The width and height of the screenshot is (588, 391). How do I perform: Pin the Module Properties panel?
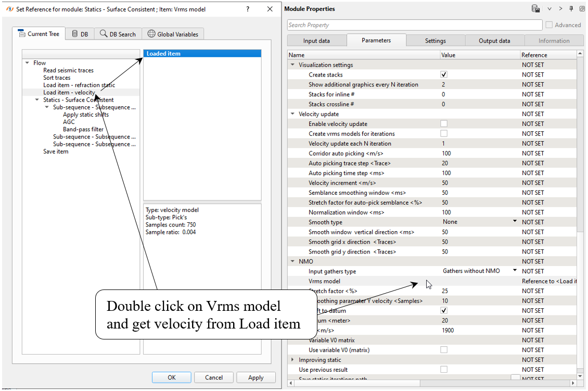tap(571, 9)
